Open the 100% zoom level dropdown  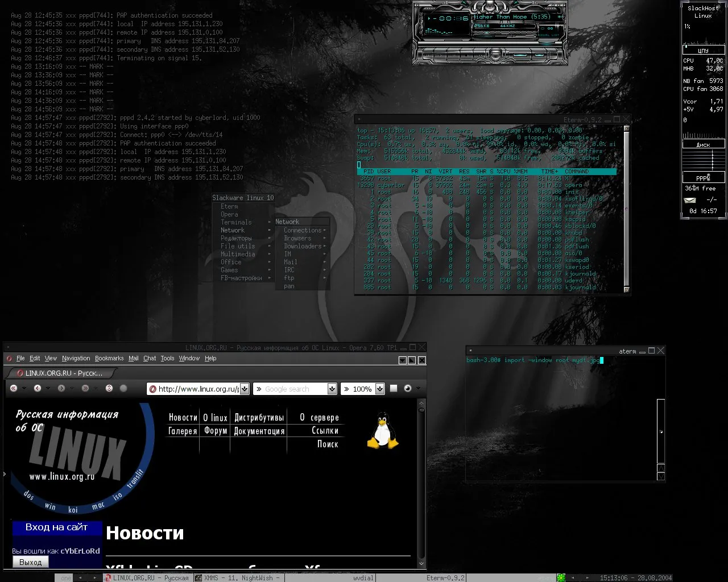point(380,389)
